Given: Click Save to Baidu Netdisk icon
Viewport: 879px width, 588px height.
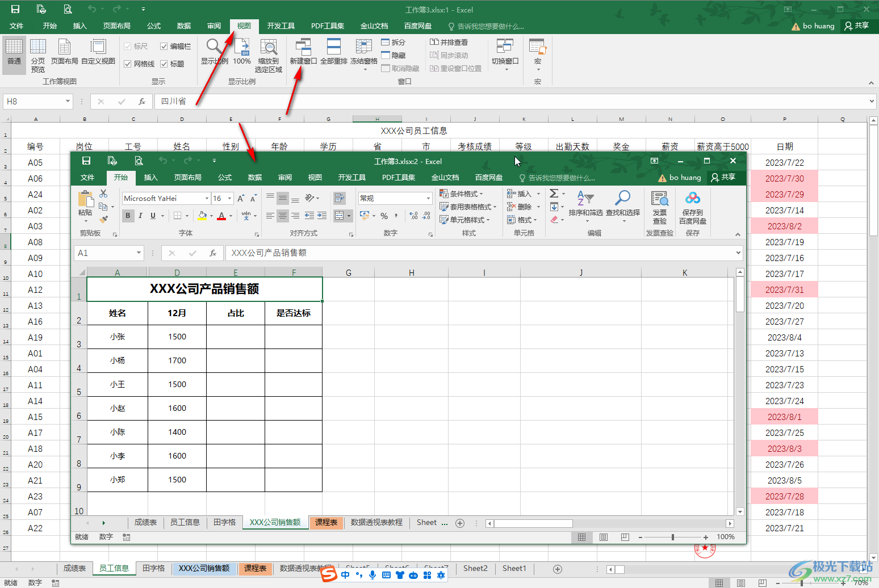Looking at the screenshot, I should [x=693, y=198].
